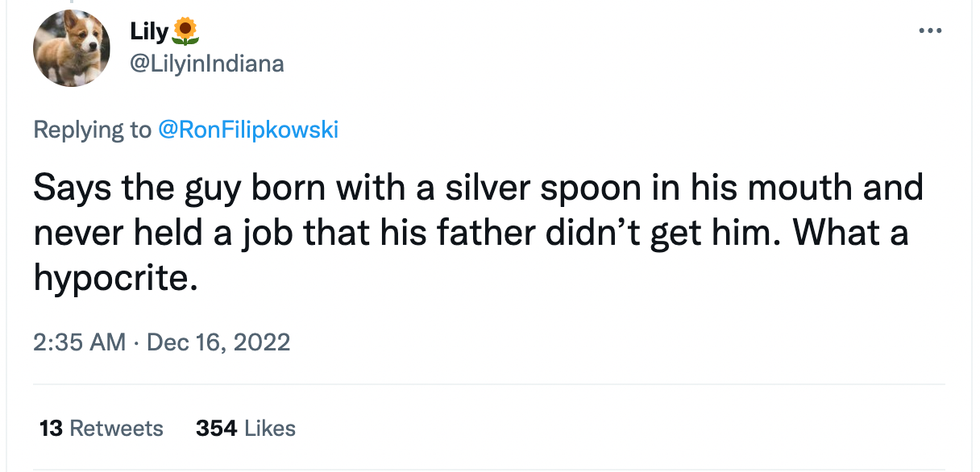Image resolution: width=980 pixels, height=472 pixels.
Task: Click the likes count number 354
Action: click(216, 428)
